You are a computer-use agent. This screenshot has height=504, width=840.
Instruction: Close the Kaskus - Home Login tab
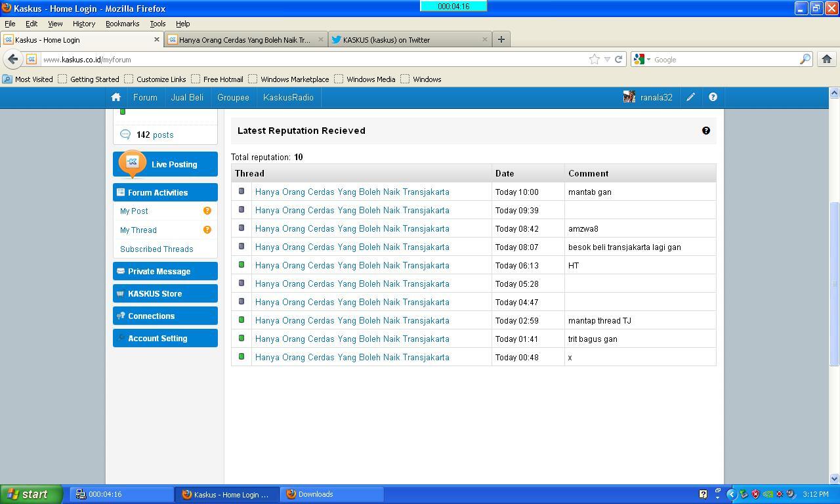coord(157,39)
